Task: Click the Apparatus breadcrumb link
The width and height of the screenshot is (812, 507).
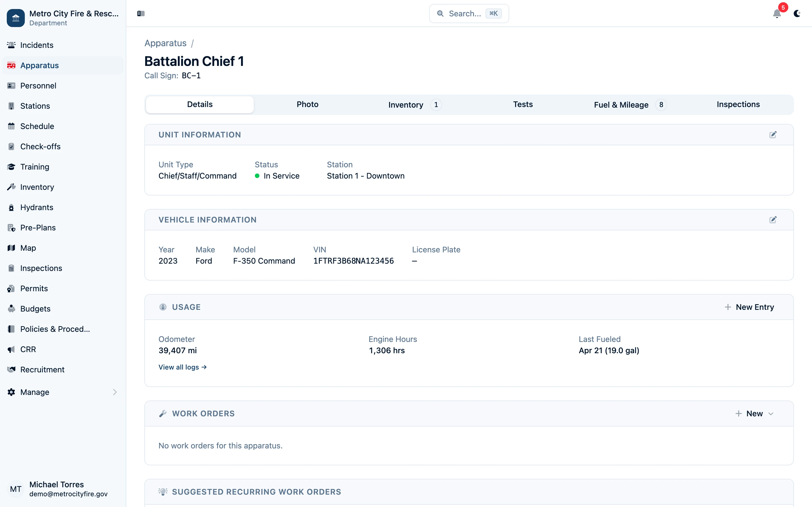Action: coord(166,43)
